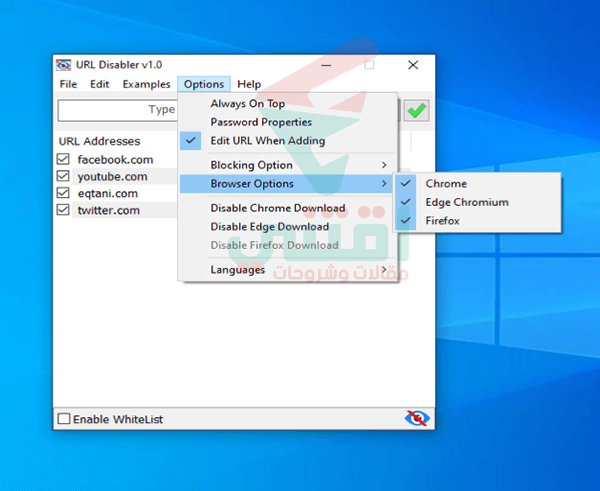Click the URL type input field

[118, 110]
